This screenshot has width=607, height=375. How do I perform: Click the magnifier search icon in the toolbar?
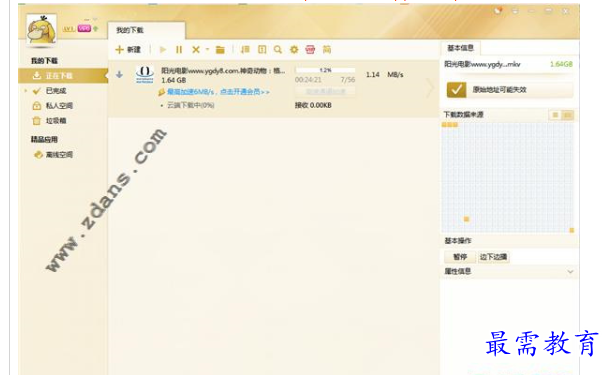point(278,50)
